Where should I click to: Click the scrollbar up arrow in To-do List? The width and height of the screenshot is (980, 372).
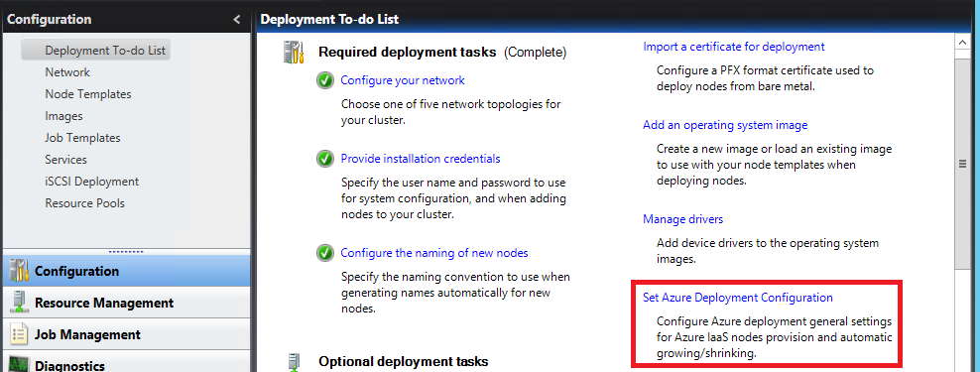[963, 42]
